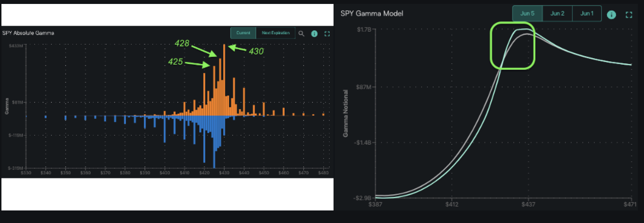644x223 pixels.
Task: Click the $450 x-axis label
Action: tap(264, 173)
